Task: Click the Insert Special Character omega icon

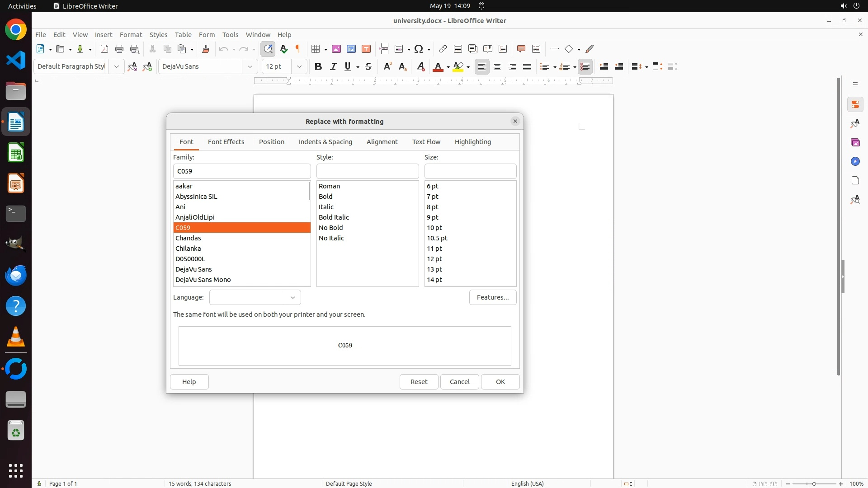Action: [419, 49]
